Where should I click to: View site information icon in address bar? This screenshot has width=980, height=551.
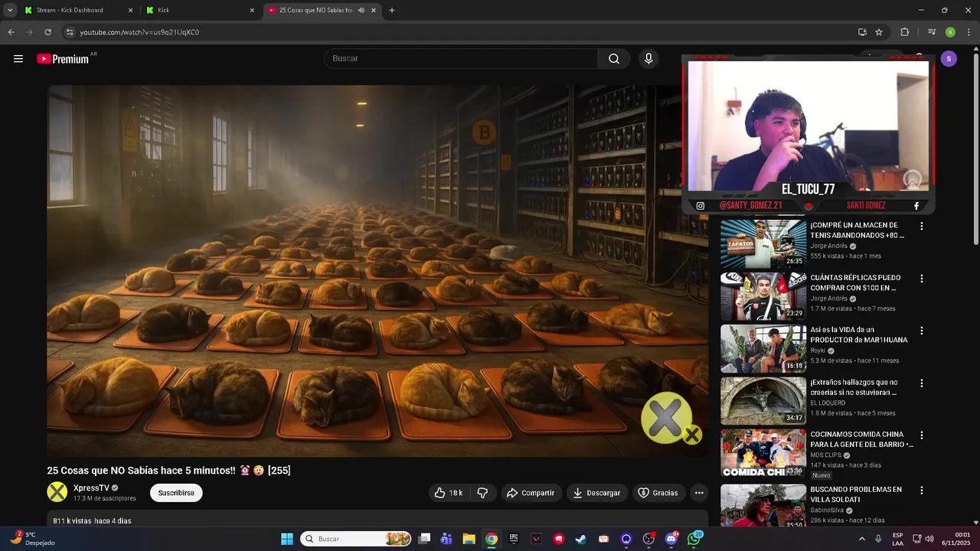coord(70,32)
